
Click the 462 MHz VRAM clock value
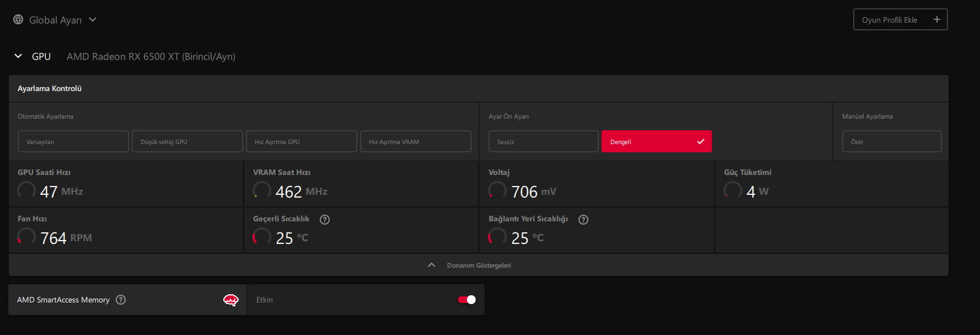[301, 192]
